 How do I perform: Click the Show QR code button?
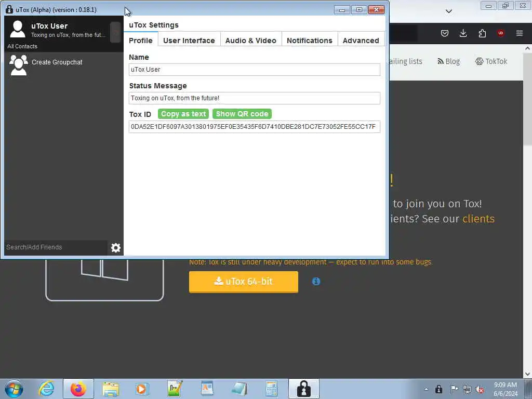pyautogui.click(x=242, y=114)
